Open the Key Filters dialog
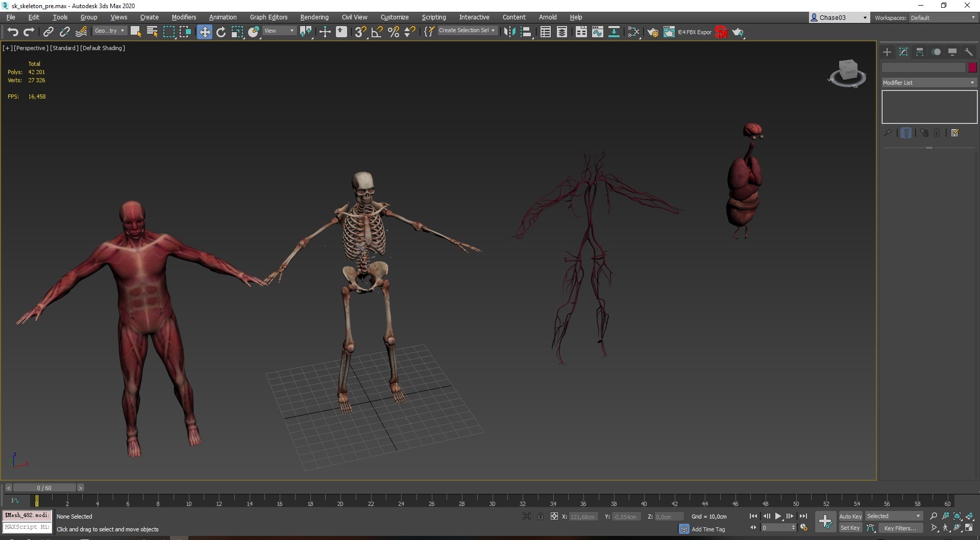Image resolution: width=980 pixels, height=540 pixels. click(900, 528)
